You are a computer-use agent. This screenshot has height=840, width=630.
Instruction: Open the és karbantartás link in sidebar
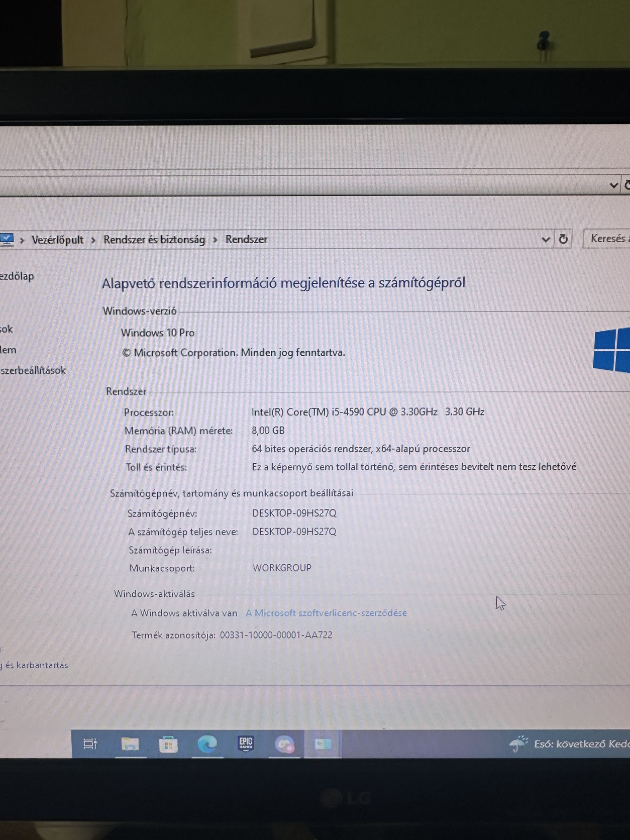(34, 665)
